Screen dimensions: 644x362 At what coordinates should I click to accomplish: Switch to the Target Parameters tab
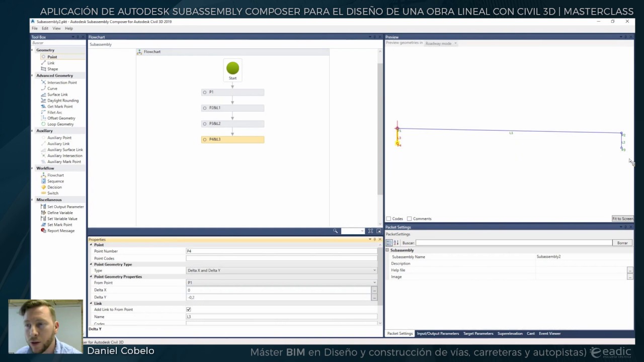click(478, 333)
